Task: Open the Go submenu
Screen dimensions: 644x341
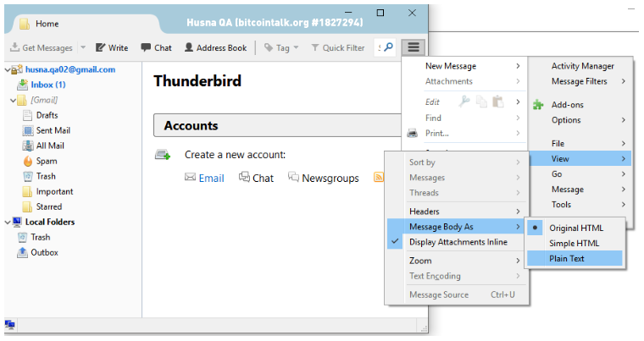Action: (580, 174)
